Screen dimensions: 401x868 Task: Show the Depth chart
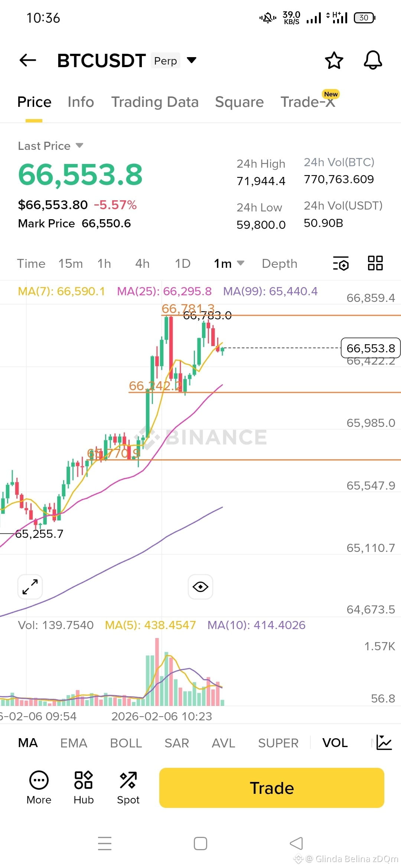(280, 263)
